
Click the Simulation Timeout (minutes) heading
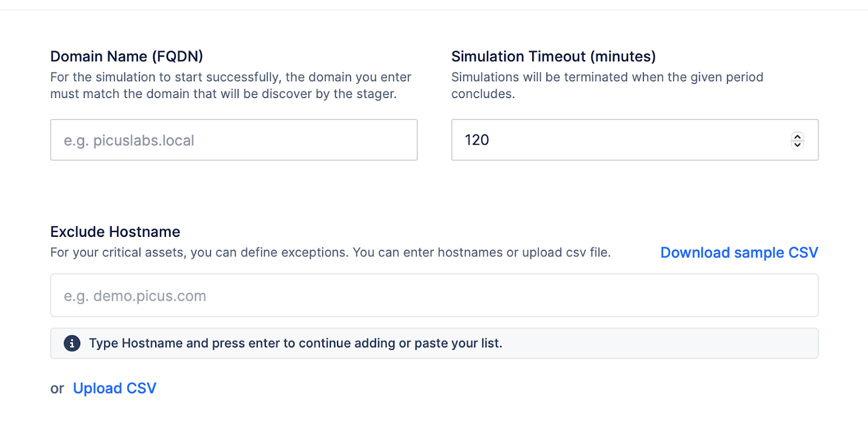pos(553,56)
